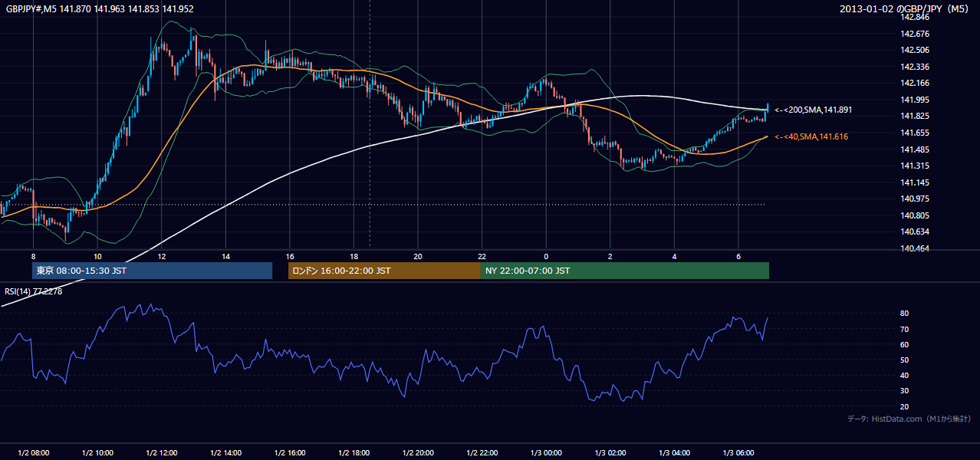The width and height of the screenshot is (980, 460).
Task: Select the 40 SMA label 141.616
Action: point(812,136)
